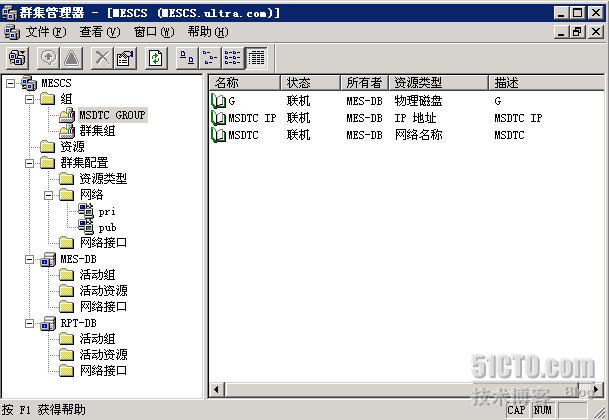This screenshot has height=420, width=609.
Task: Click the delete X toolbar button
Action: [102, 58]
